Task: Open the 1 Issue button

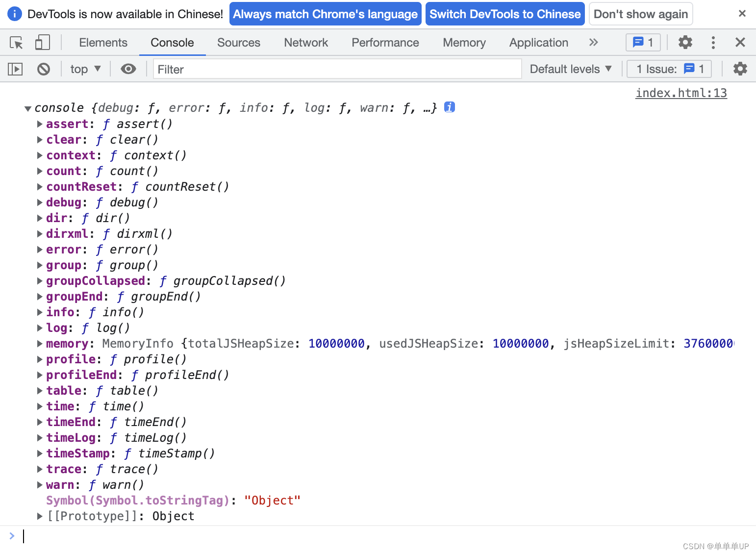Action: tap(669, 69)
